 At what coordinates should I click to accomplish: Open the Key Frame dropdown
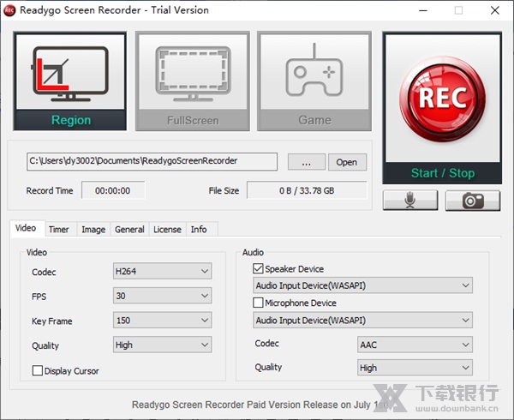tap(162, 321)
